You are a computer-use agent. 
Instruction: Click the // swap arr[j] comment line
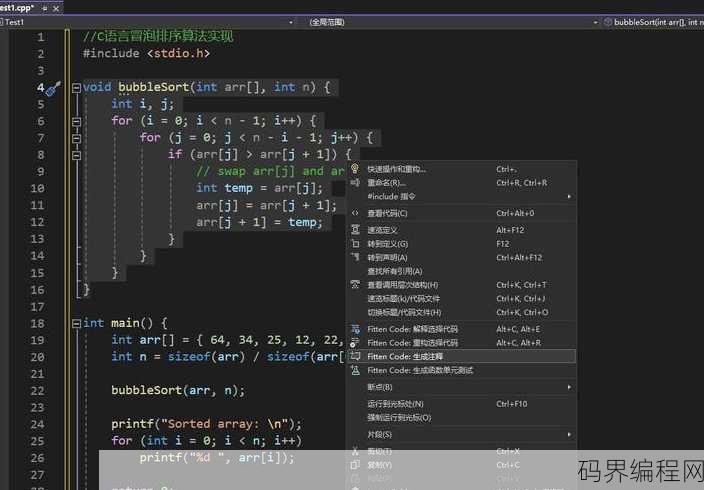point(270,172)
